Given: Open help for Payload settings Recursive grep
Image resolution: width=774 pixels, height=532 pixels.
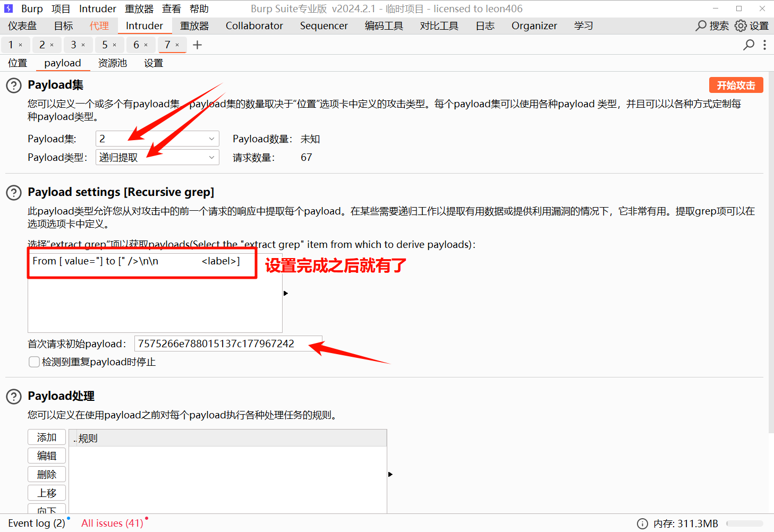Looking at the screenshot, I should 14,193.
